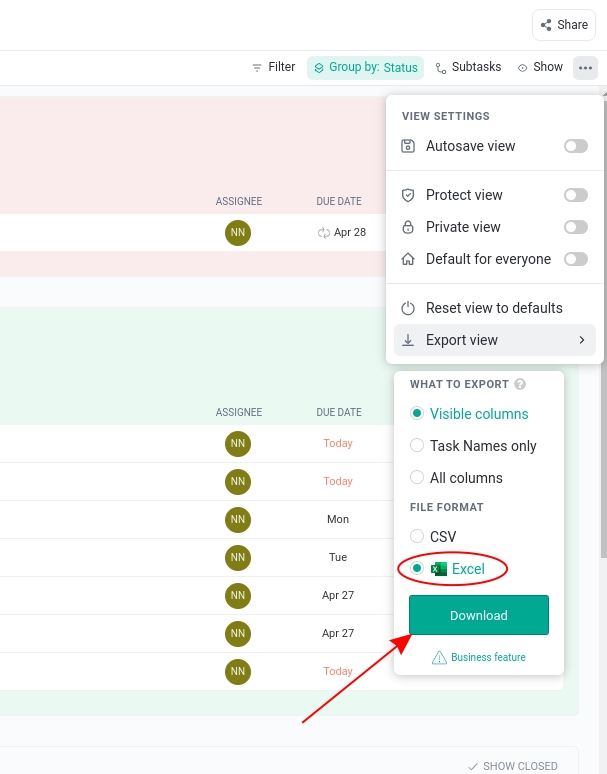Image resolution: width=607 pixels, height=774 pixels.
Task: Click the Share icon in the Share button
Action: 546,25
